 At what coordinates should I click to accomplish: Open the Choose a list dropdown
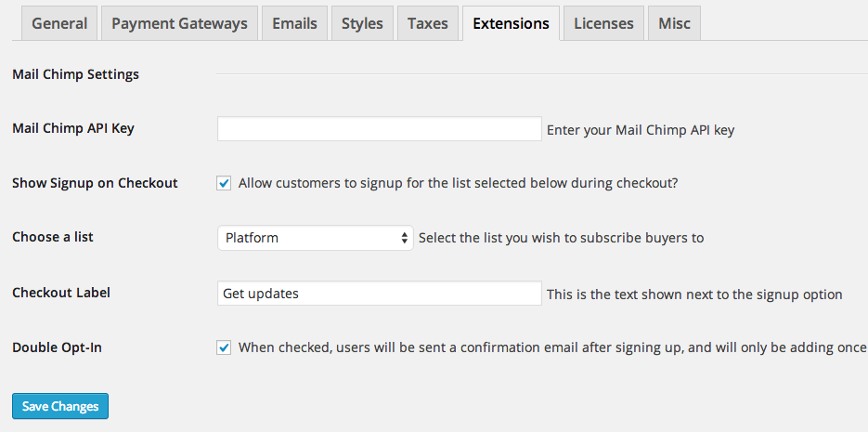(315, 238)
